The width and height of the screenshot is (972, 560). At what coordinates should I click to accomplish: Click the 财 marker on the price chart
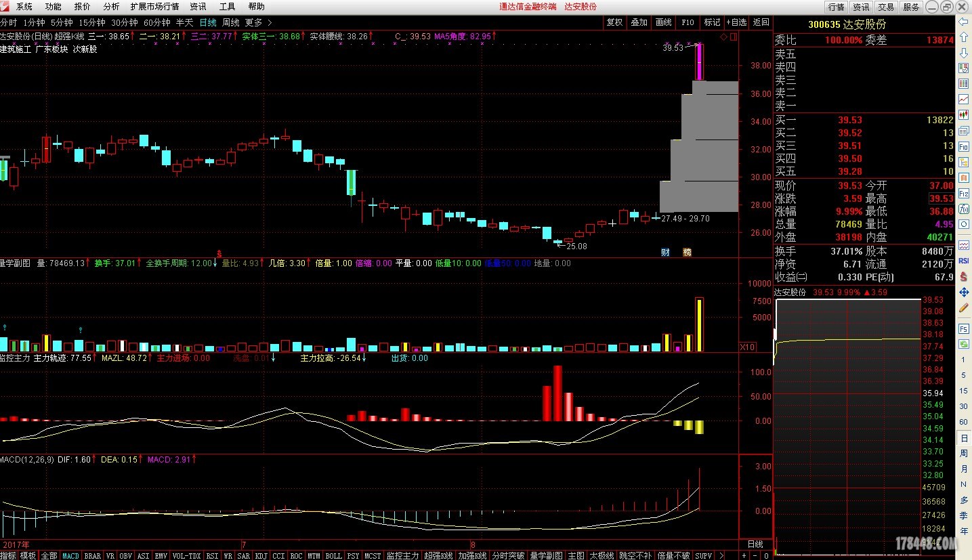(x=665, y=252)
